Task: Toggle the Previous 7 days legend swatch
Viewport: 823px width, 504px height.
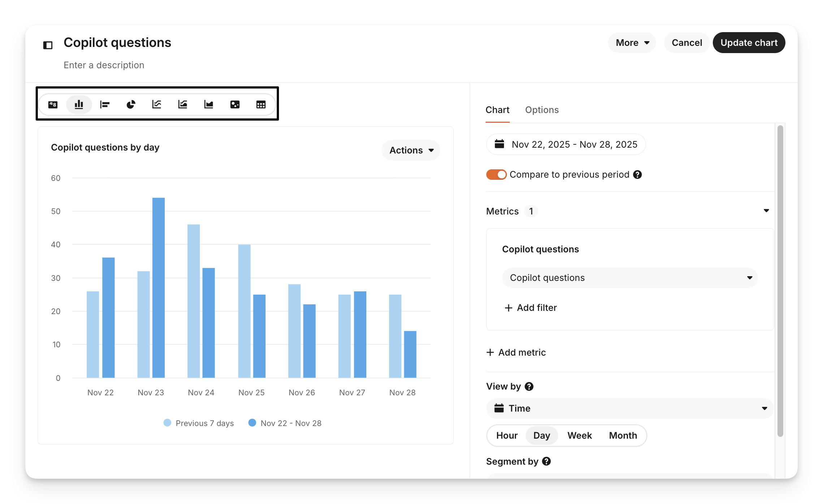Action: (x=167, y=423)
